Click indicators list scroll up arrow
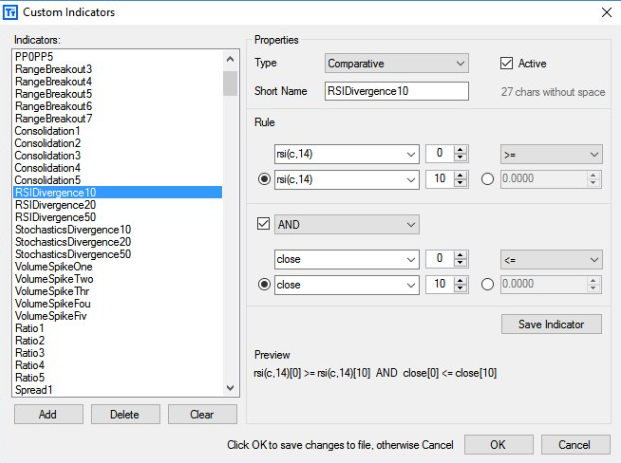Image resolution: width=621 pixels, height=463 pixels. pyautogui.click(x=230, y=59)
